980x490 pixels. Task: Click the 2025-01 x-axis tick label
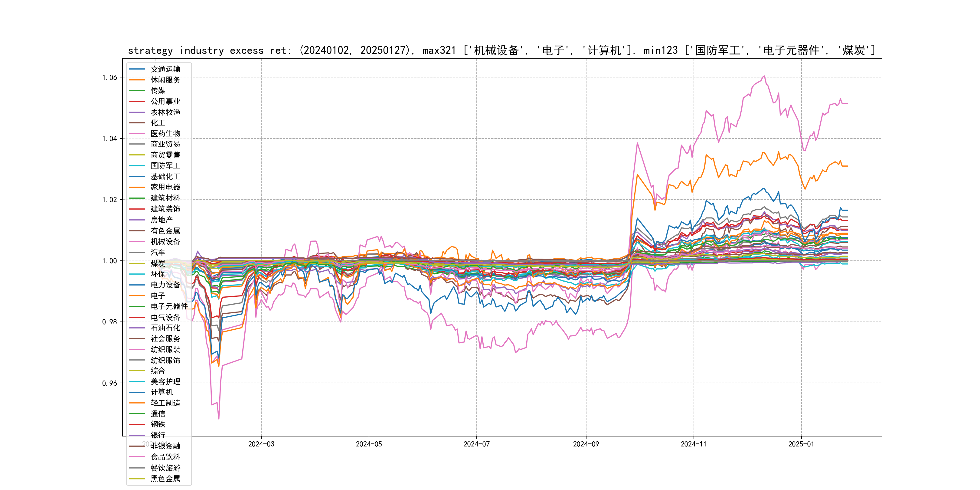pos(801,444)
